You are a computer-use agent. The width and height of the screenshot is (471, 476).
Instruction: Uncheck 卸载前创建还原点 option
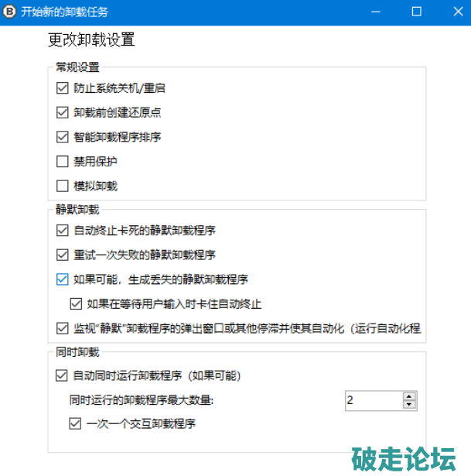point(63,112)
